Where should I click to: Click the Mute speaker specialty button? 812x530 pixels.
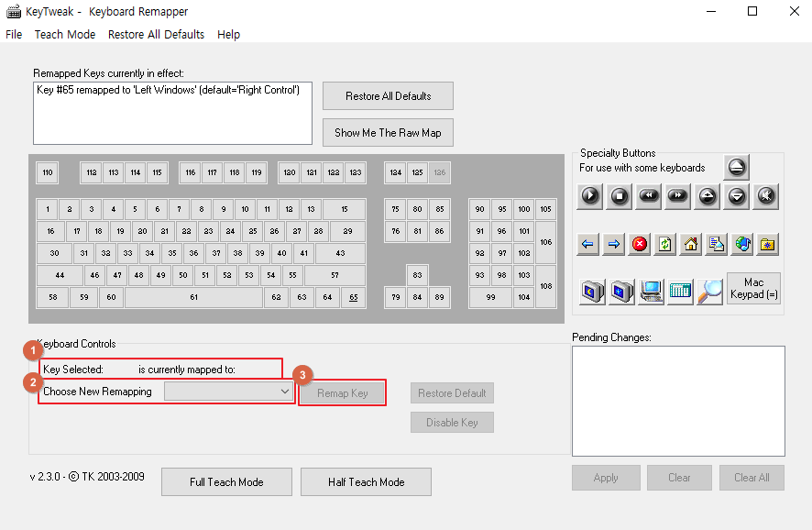[x=766, y=196]
